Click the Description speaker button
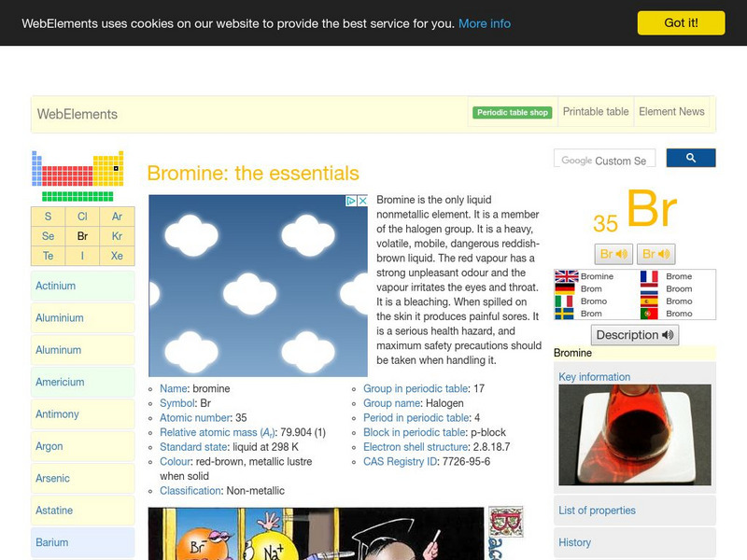 [x=634, y=334]
